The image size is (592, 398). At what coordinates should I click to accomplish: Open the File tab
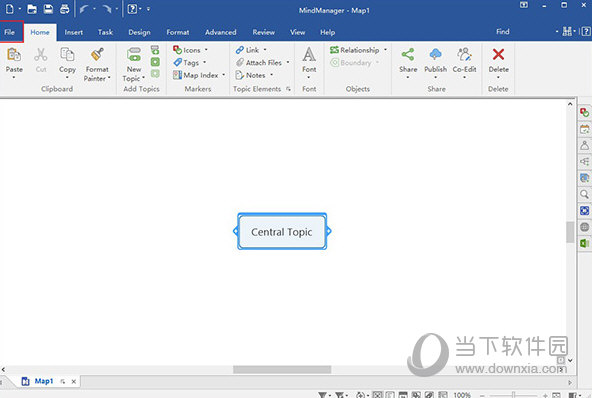(10, 32)
